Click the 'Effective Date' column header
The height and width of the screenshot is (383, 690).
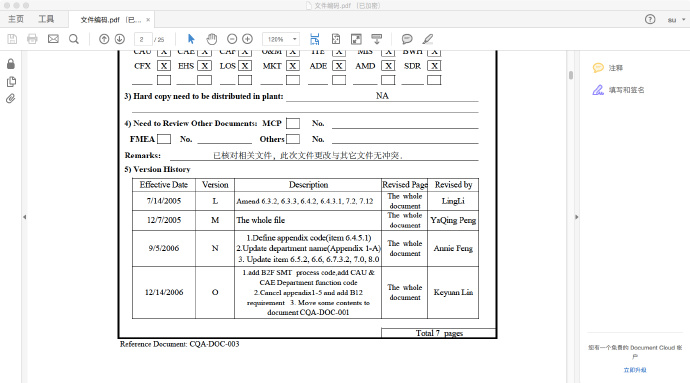[x=164, y=185]
